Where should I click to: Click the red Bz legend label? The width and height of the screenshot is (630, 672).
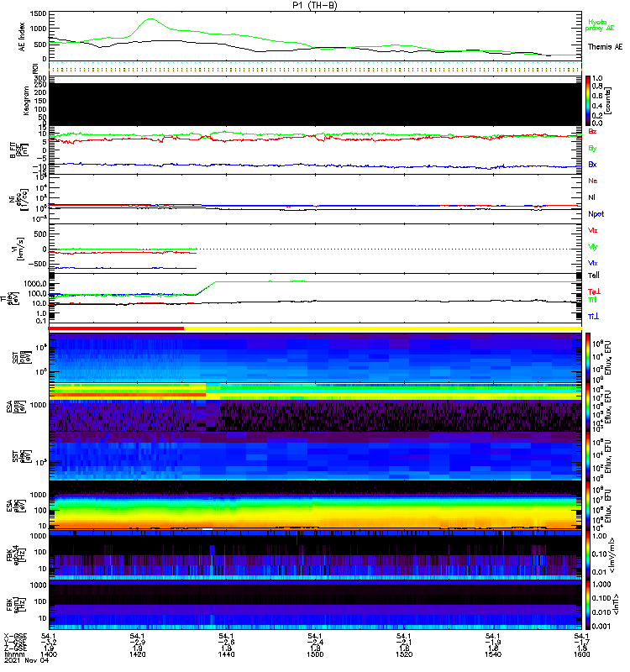click(x=592, y=131)
